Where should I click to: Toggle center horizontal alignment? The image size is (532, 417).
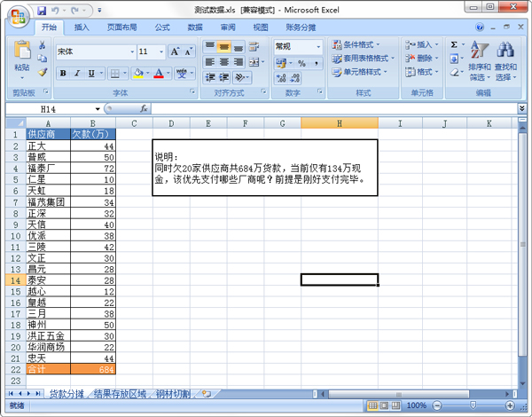pyautogui.click(x=225, y=62)
